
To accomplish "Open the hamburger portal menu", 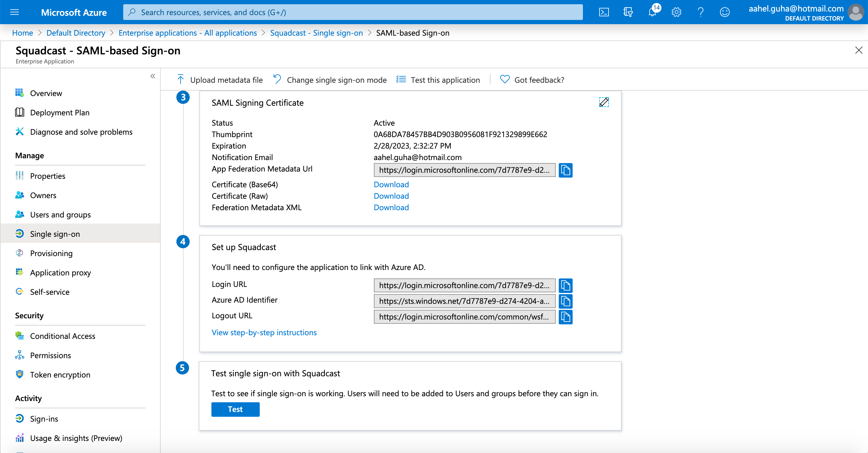I will (14, 12).
